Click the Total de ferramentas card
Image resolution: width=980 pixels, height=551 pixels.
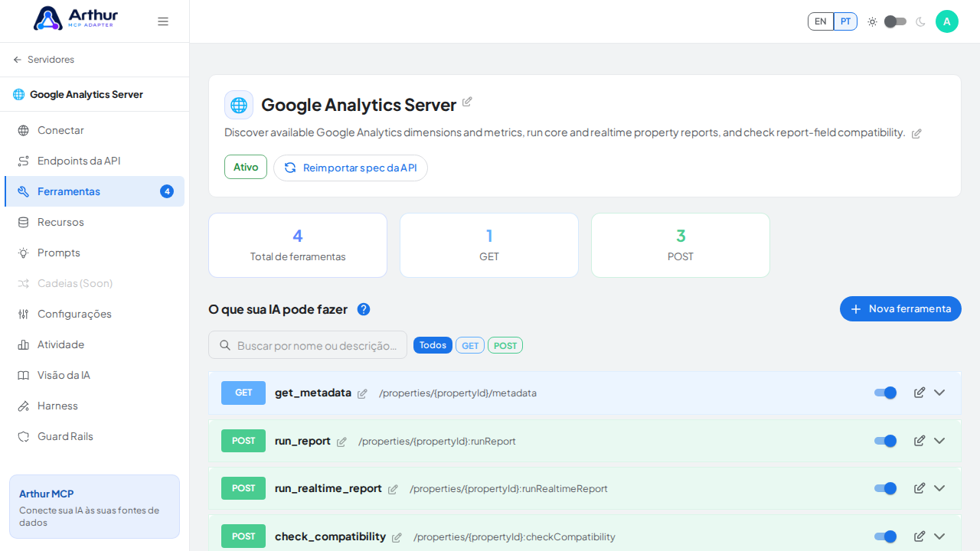[298, 245]
